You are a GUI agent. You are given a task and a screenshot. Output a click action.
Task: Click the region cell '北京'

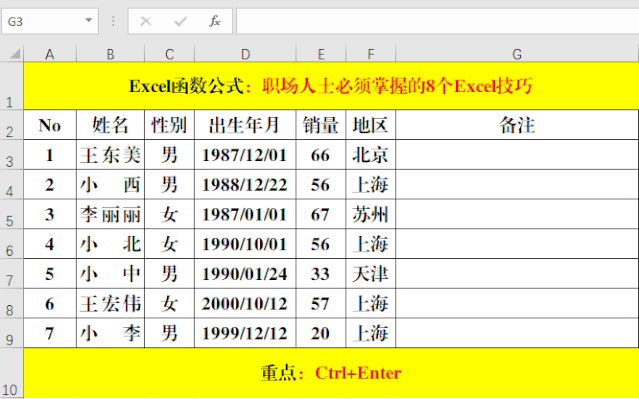[371, 155]
